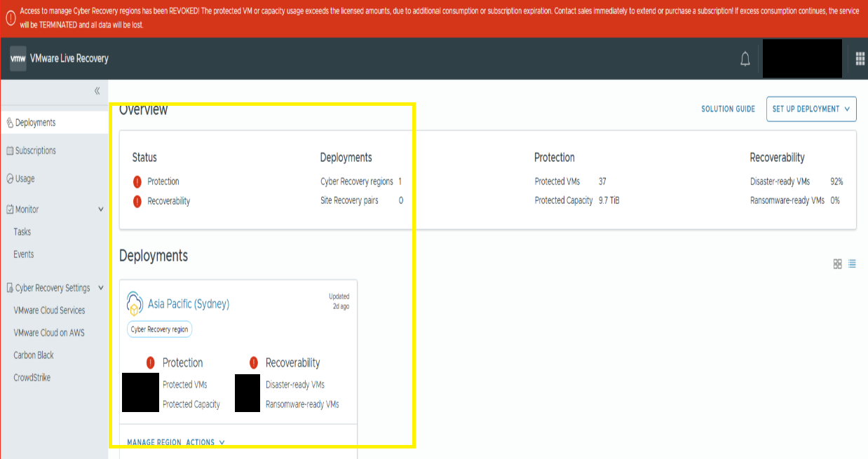Click the Cyber Recovery region tag
Screen dimensions: 868x459
pos(160,329)
